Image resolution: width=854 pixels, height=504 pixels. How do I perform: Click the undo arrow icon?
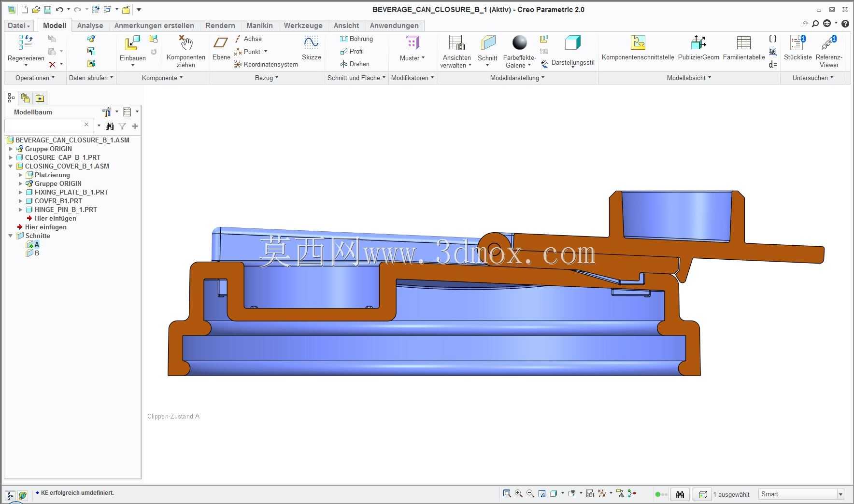coord(59,10)
